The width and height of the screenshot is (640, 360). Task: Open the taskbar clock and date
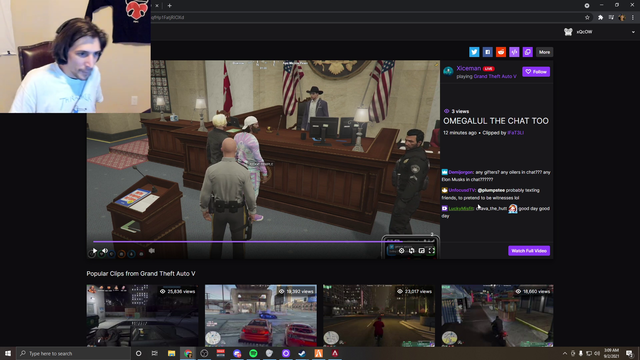pyautogui.click(x=611, y=353)
